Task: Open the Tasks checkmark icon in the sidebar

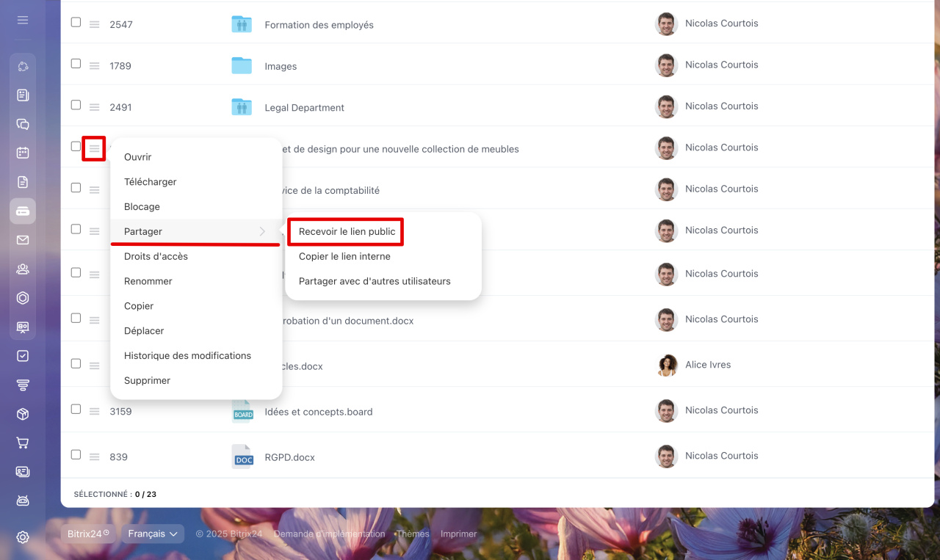Action: (23, 356)
